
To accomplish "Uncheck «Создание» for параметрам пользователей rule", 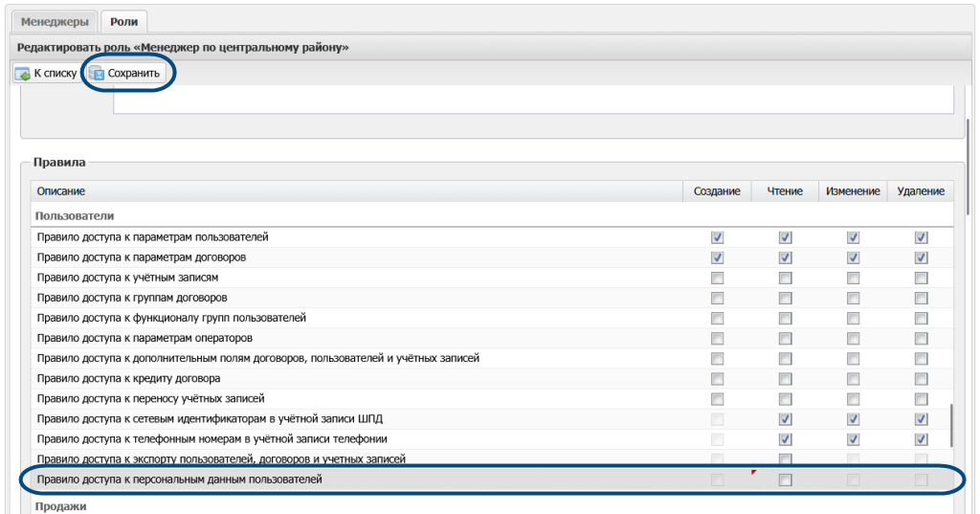I will [x=717, y=237].
